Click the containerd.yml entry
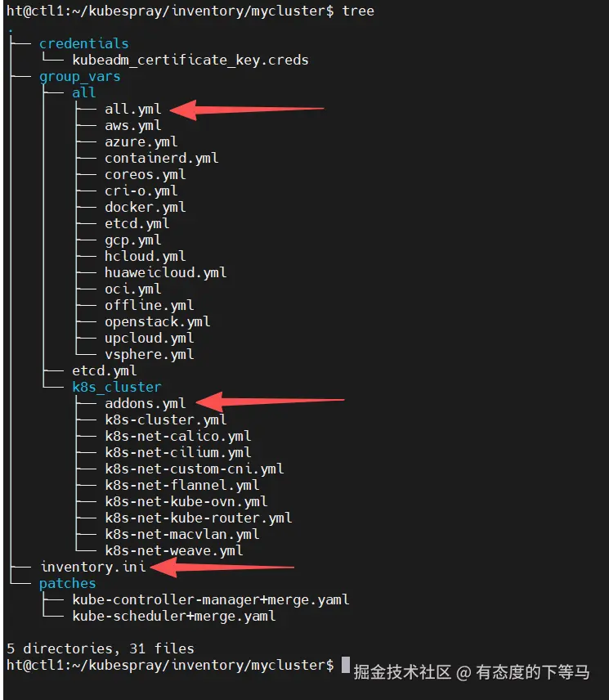Viewport: 609px width, 700px height. (161, 158)
